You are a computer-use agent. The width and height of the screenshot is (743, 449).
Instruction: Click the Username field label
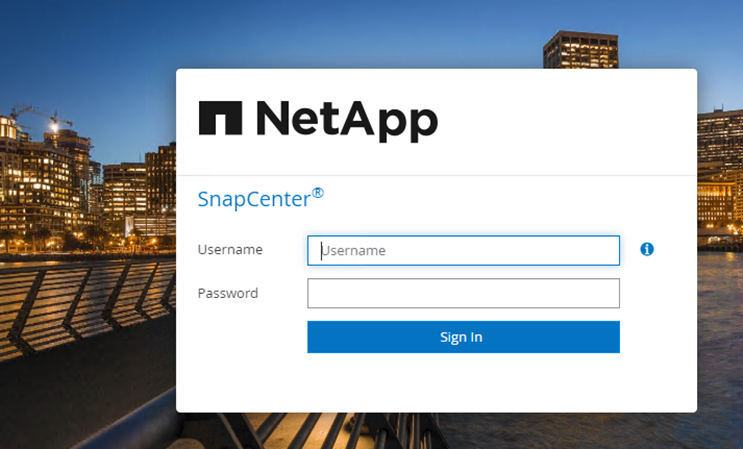(x=230, y=250)
